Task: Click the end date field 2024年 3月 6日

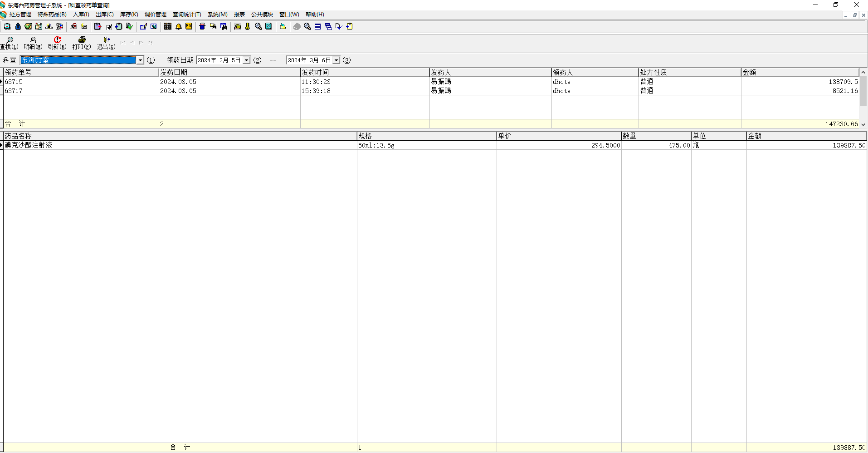Action: pos(310,60)
